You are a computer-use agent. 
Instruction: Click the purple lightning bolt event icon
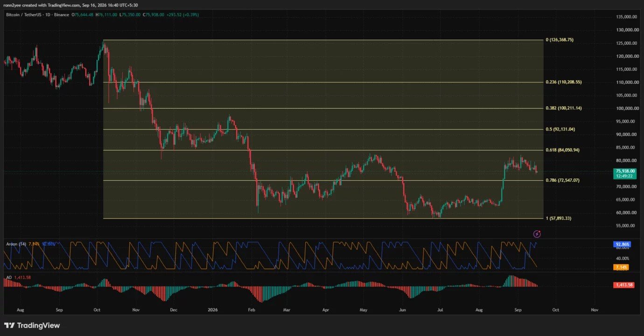[537, 233]
